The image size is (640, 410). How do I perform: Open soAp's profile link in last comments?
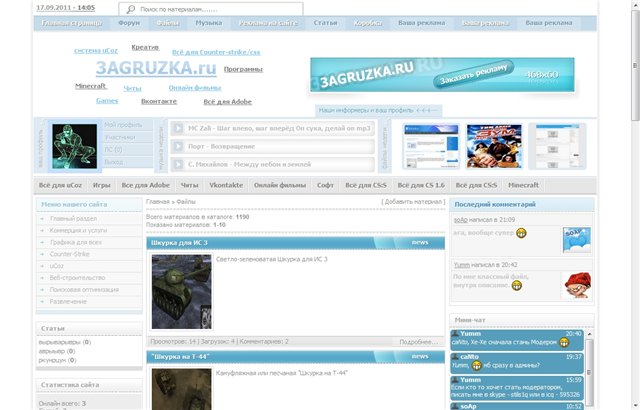(460, 220)
